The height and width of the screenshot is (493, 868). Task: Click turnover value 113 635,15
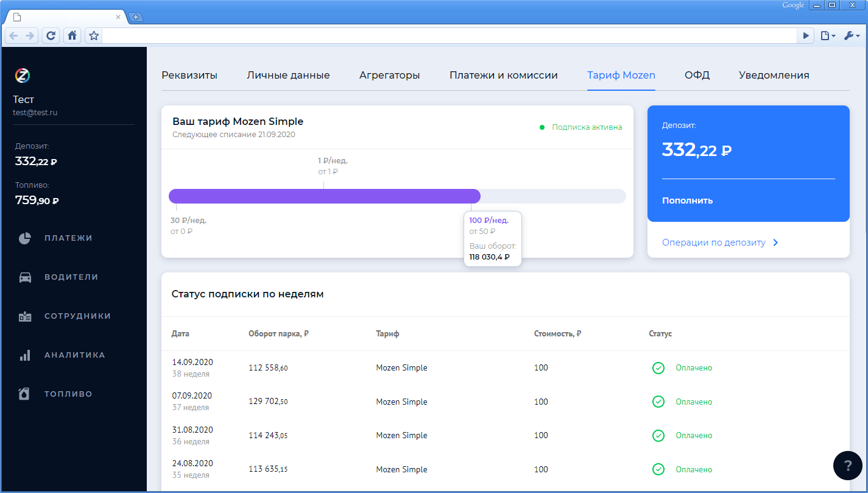click(x=268, y=470)
